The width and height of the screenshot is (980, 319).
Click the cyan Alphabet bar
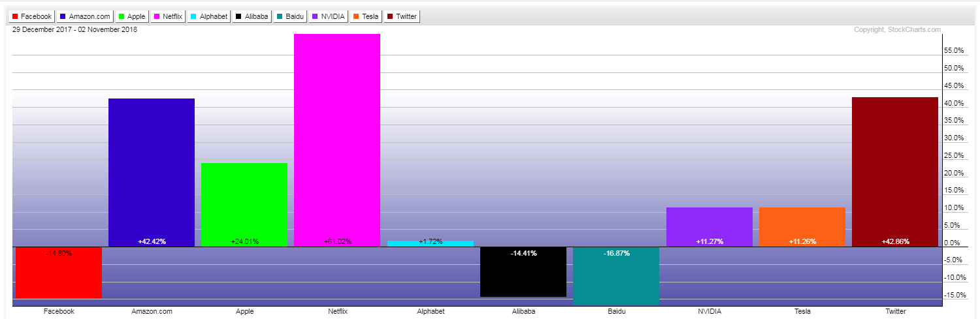(431, 244)
